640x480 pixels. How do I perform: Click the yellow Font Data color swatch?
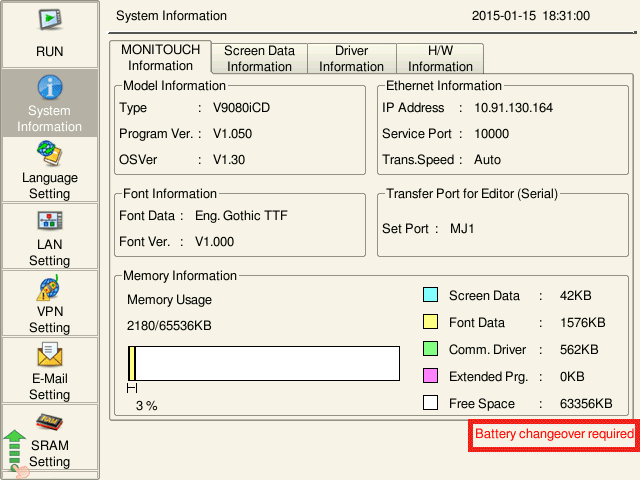point(430,322)
